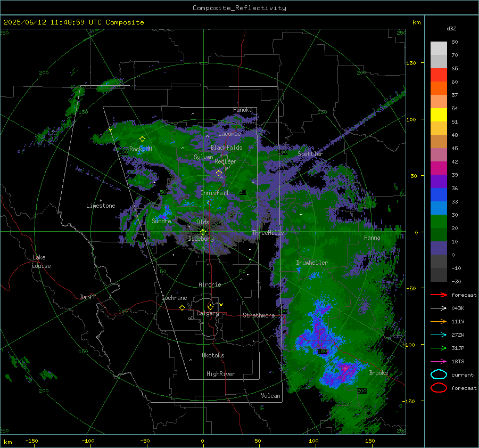Screen dimensions: 479x448
Task: Click the Blackfalds town label
Action: [x=226, y=148]
